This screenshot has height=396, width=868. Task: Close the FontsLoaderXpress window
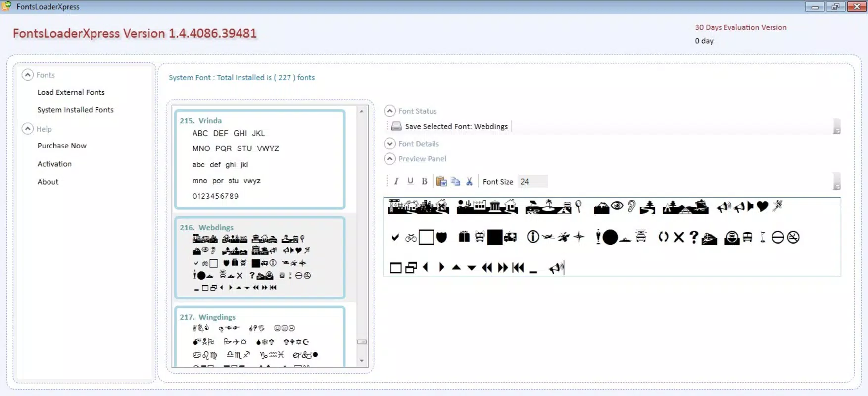[x=857, y=6]
